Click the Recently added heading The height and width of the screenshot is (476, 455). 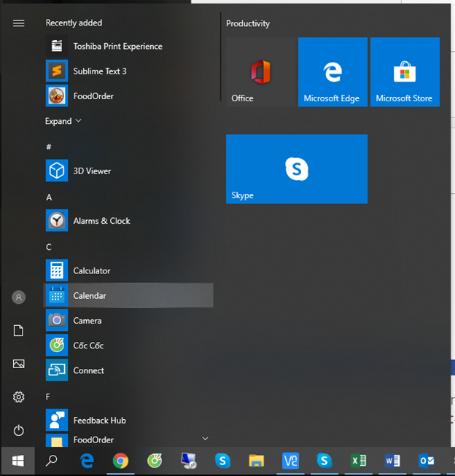pyautogui.click(x=74, y=23)
